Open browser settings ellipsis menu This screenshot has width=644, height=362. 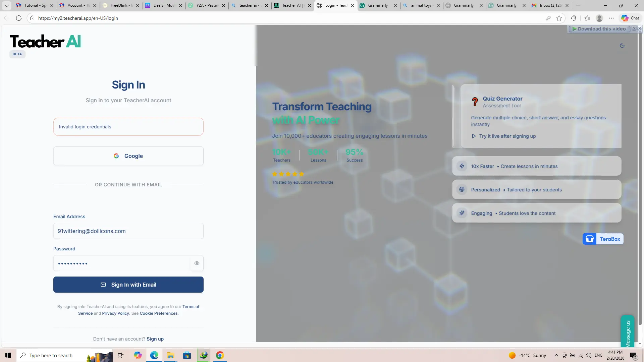611,18
